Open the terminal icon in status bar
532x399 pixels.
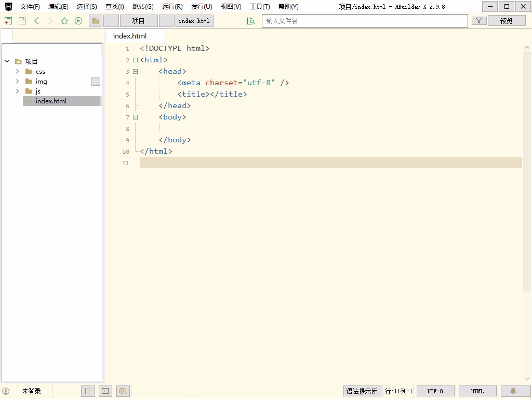[x=105, y=391]
